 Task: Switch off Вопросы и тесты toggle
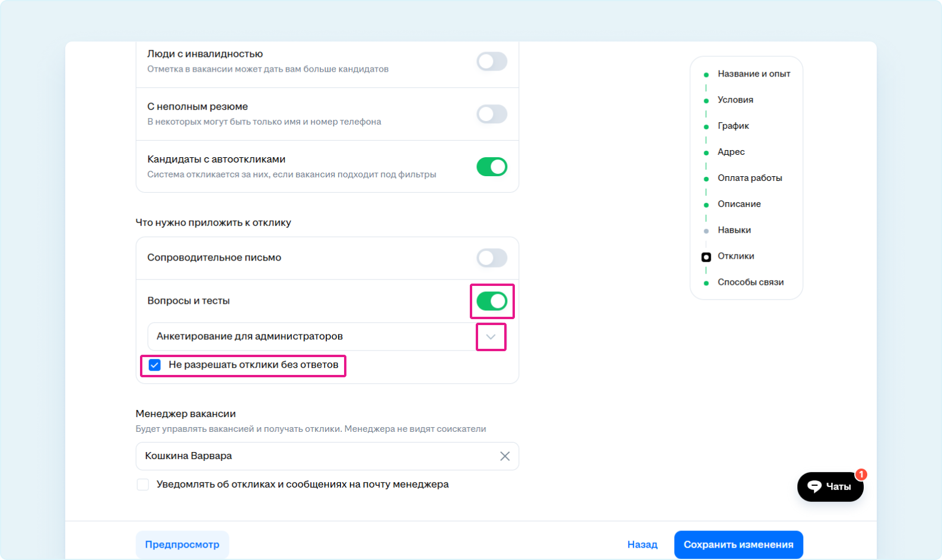click(492, 301)
